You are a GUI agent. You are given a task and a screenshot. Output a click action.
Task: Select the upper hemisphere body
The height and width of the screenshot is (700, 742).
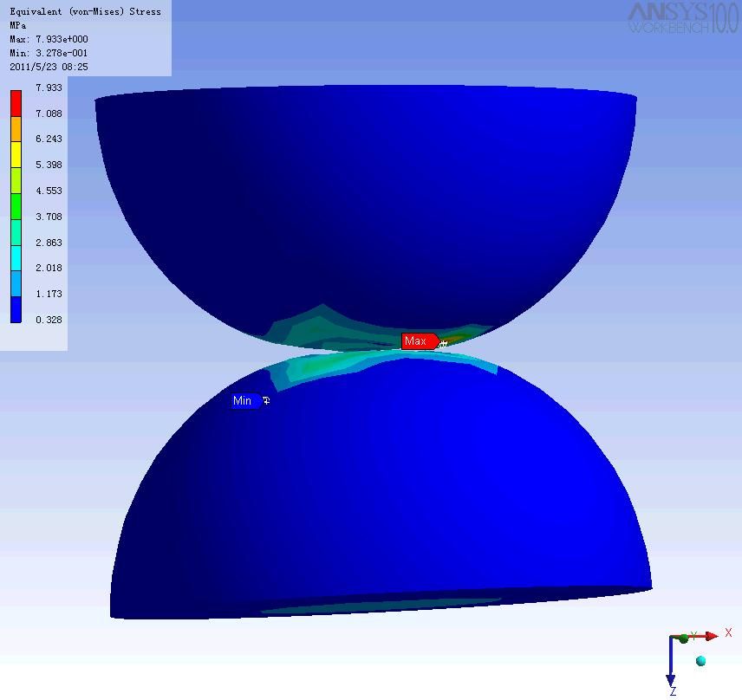[364, 199]
